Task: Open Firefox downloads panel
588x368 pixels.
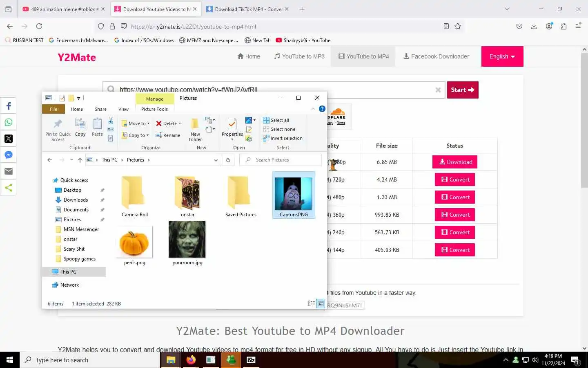Action: [534, 26]
